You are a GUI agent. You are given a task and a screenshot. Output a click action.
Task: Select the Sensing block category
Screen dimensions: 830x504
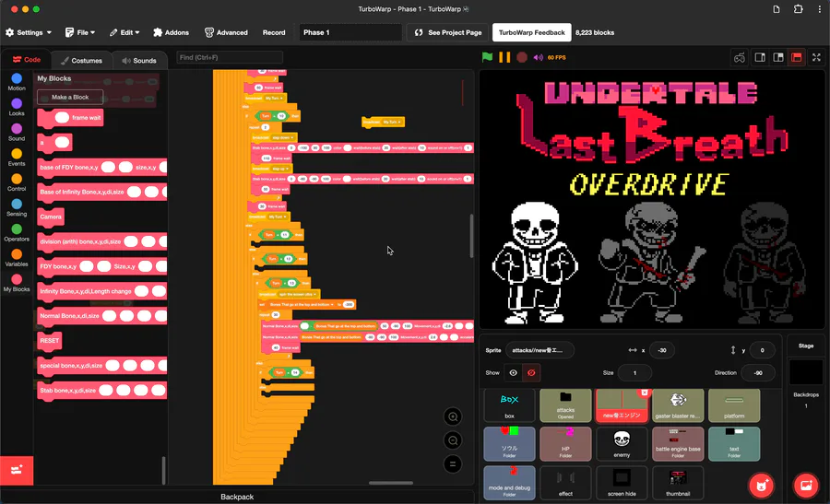click(17, 207)
